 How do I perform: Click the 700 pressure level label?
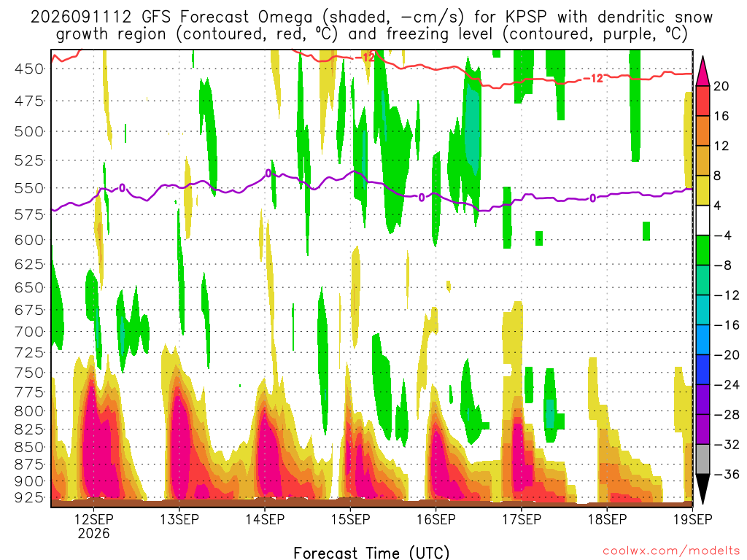28,332
